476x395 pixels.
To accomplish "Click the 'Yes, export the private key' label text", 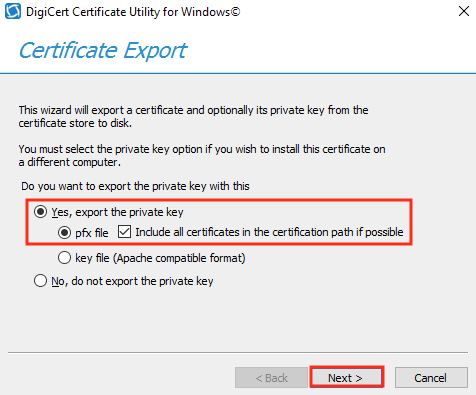I will coord(117,212).
